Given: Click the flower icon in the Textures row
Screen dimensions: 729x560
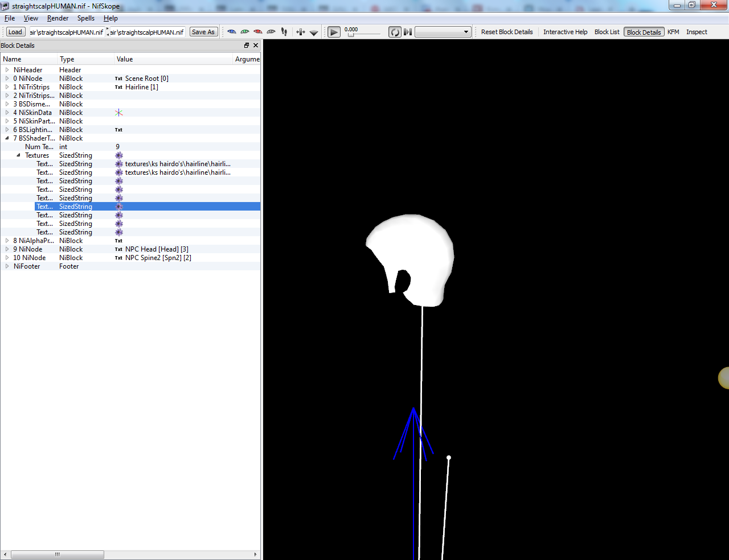Looking at the screenshot, I should [119, 155].
